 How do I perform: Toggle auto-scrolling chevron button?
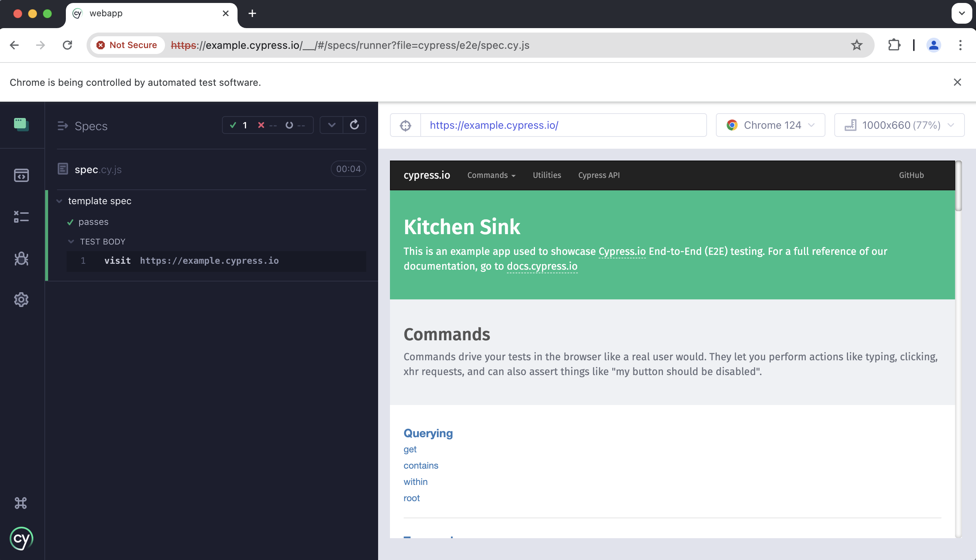[x=331, y=125]
